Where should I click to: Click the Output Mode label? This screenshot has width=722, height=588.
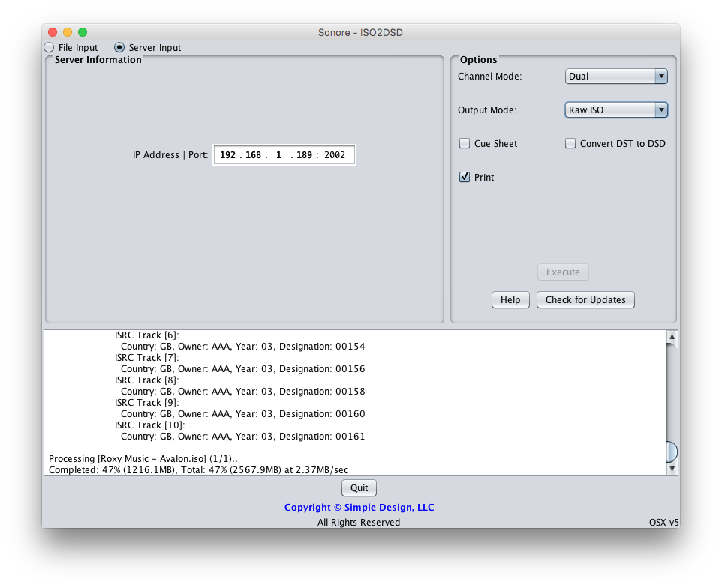[x=487, y=110]
